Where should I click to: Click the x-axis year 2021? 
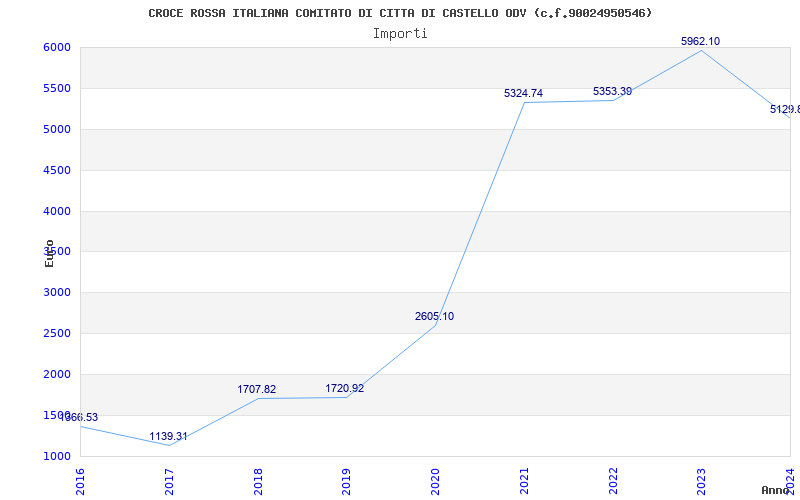[x=524, y=481]
